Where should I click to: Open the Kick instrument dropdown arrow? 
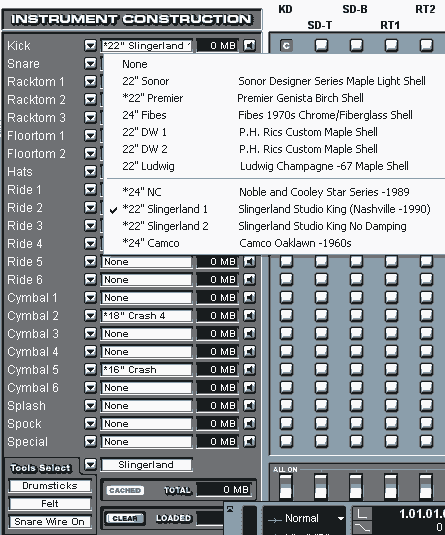(90, 45)
